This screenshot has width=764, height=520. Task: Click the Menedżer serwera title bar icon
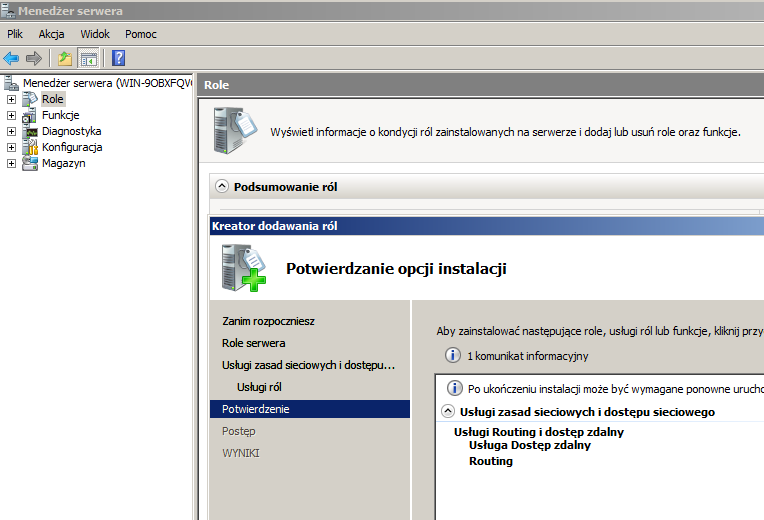[7, 10]
